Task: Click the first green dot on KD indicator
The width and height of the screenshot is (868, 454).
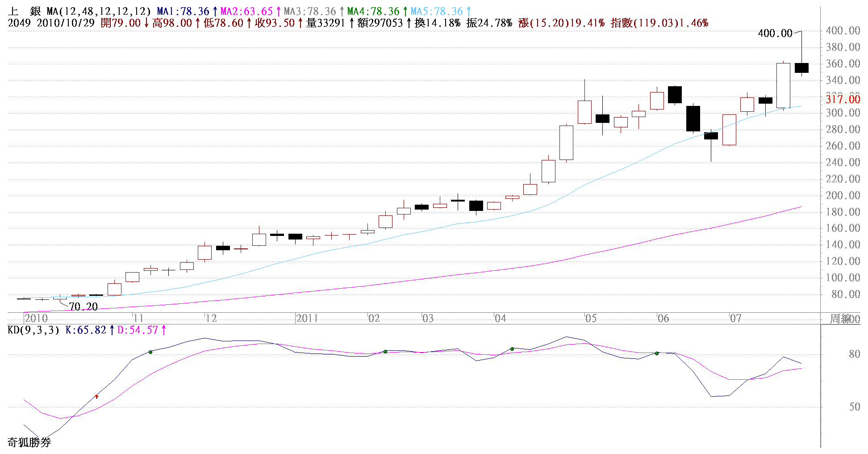Action: click(150, 352)
